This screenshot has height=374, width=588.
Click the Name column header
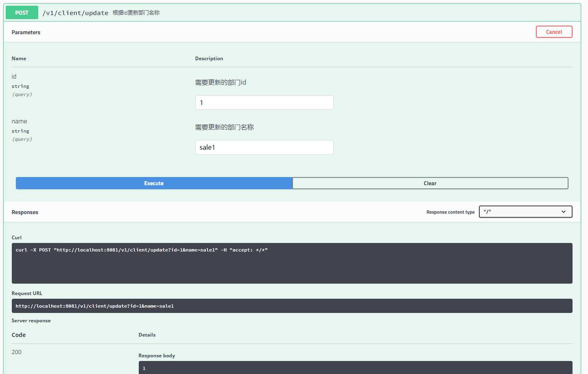[19, 59]
